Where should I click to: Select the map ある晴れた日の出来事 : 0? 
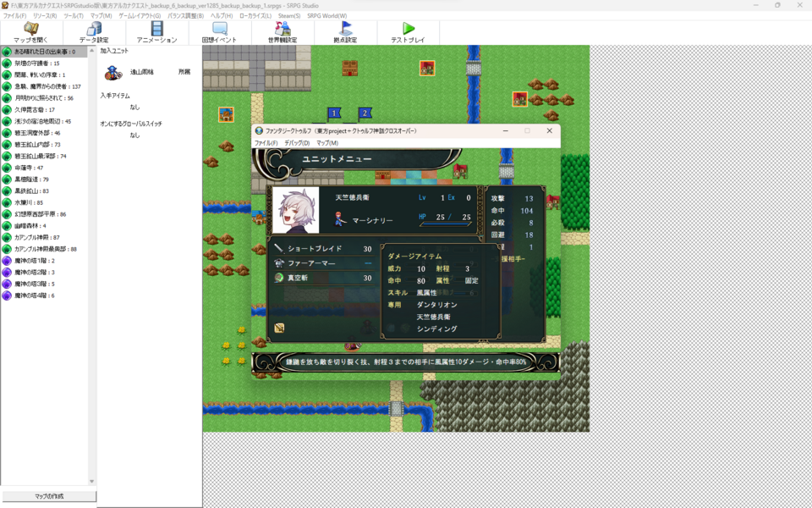(45, 52)
